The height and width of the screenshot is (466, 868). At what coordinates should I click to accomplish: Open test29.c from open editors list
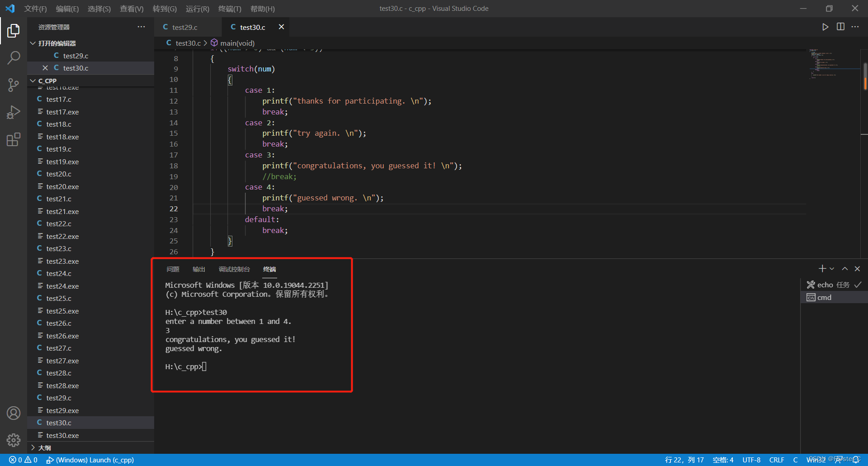[90, 56]
